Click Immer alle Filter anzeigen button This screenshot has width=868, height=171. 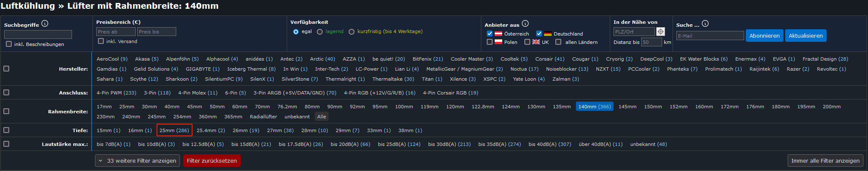tap(825, 161)
